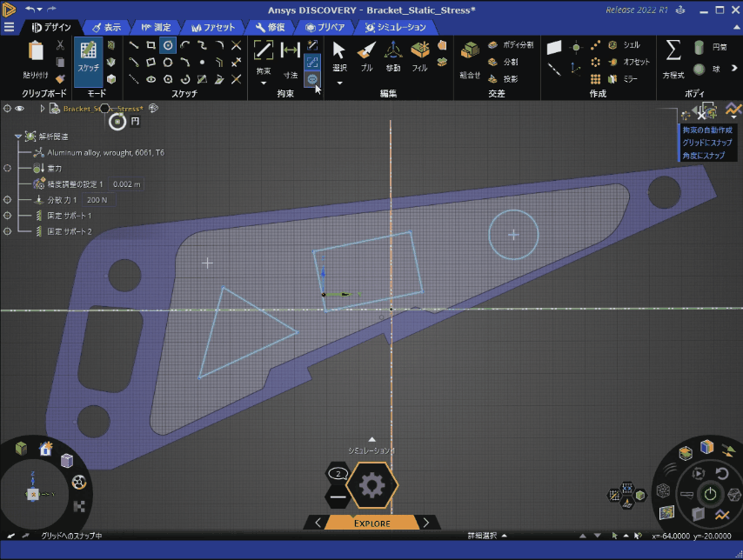The image size is (743, 560).
Task: Click the 200 N force value field
Action: (x=97, y=200)
